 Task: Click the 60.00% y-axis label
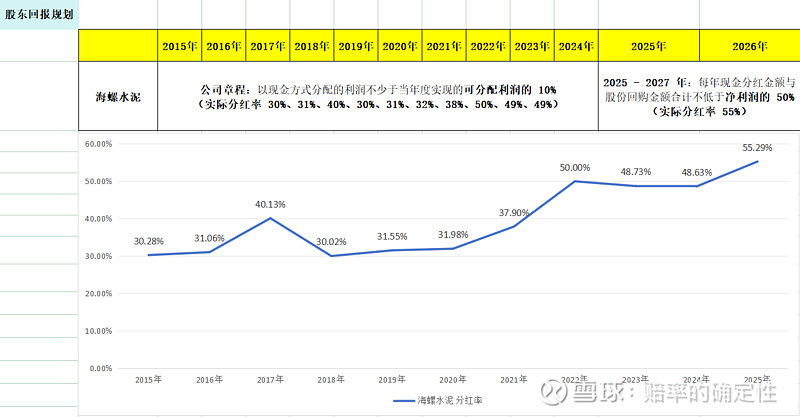pos(98,144)
